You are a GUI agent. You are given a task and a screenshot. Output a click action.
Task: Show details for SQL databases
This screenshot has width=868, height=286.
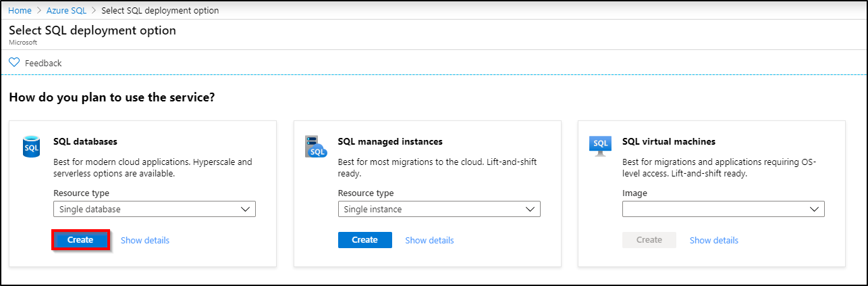[145, 241]
